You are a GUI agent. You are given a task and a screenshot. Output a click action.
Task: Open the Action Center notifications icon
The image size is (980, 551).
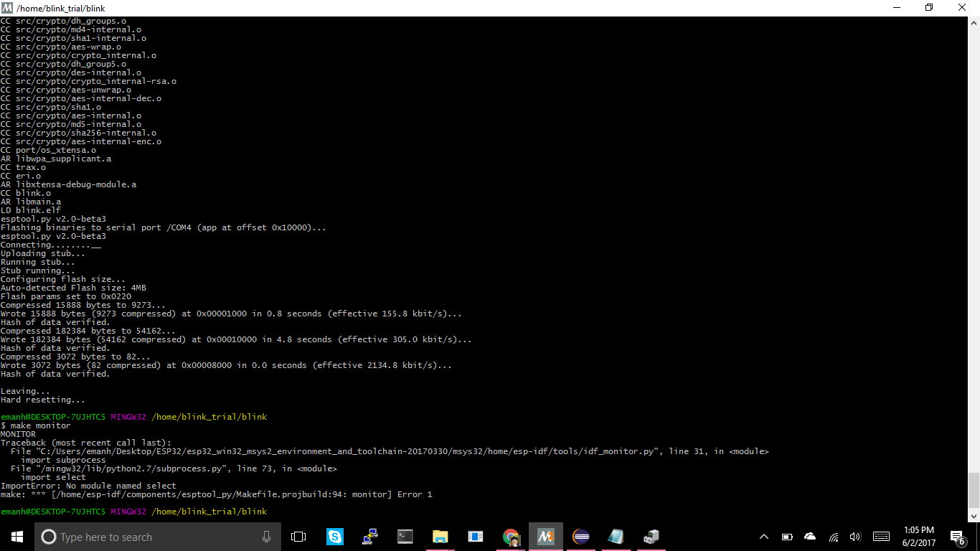click(957, 537)
